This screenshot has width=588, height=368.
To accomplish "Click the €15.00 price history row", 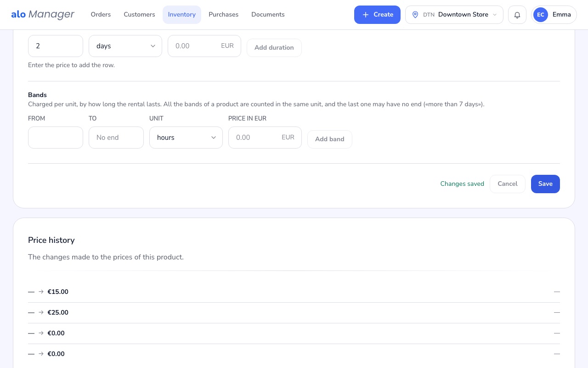I will coord(294,292).
